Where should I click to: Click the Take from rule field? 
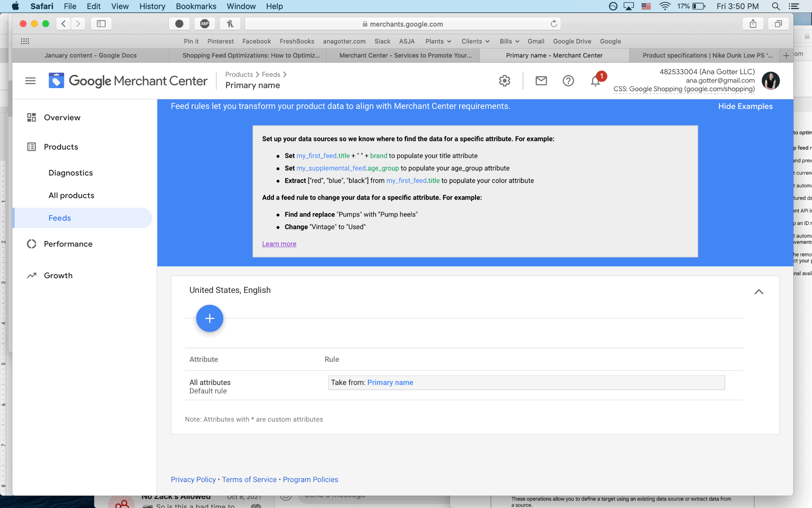527,383
